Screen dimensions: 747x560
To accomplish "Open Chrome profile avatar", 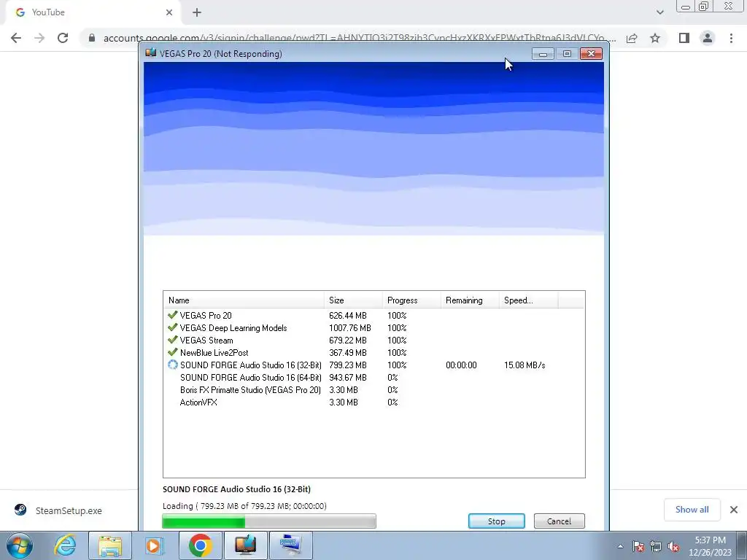I will click(x=708, y=38).
